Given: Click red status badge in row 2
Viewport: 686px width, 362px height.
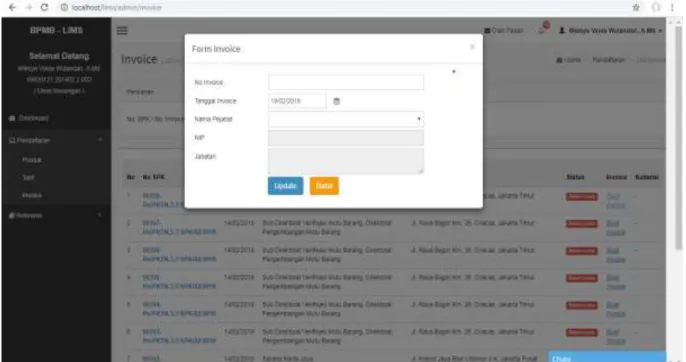Looking at the screenshot, I should (581, 224).
